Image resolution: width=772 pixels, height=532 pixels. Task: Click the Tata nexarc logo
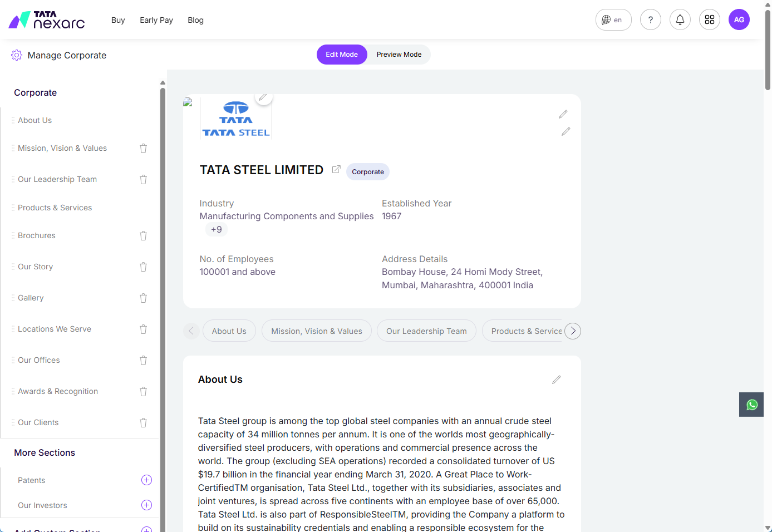pos(47,20)
